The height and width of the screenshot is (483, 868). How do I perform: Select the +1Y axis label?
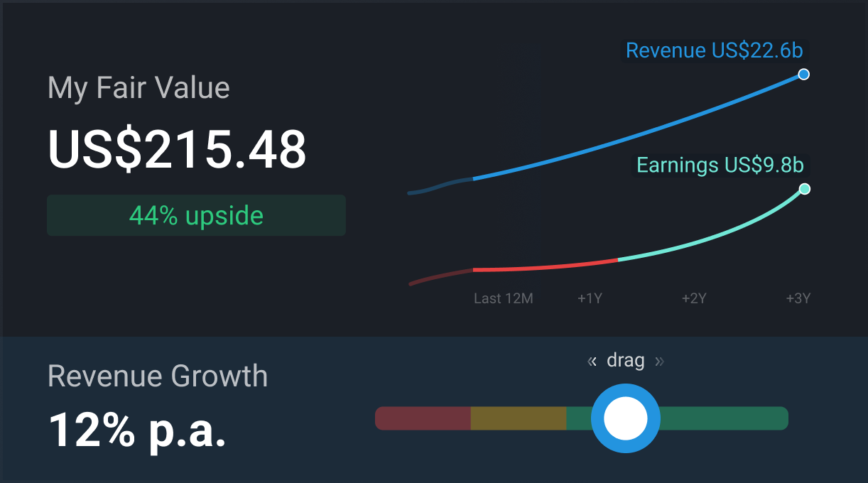click(x=590, y=298)
